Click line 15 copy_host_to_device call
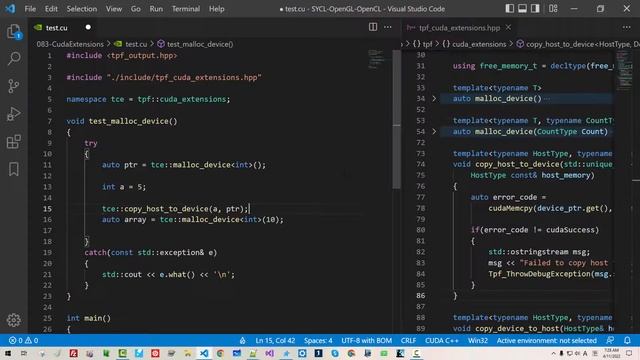Image resolution: width=640 pixels, height=360 pixels. tap(175, 209)
